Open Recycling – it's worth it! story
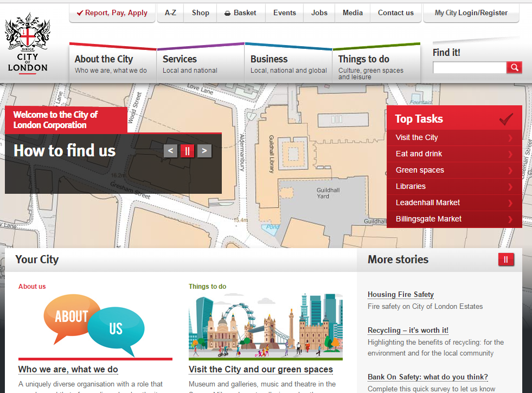 (x=408, y=330)
